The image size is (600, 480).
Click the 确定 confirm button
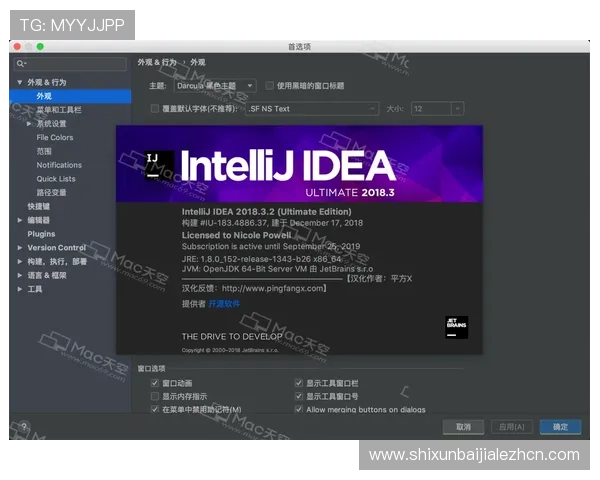(560, 427)
